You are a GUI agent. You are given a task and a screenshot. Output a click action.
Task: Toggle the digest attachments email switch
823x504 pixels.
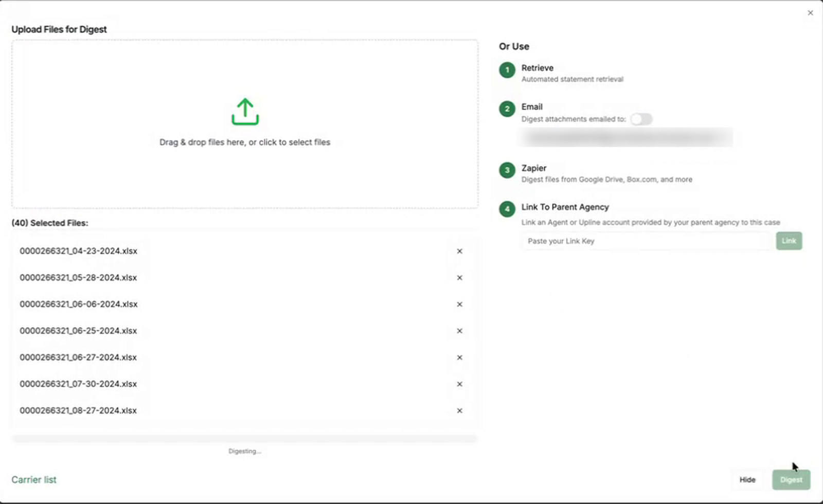[641, 119]
